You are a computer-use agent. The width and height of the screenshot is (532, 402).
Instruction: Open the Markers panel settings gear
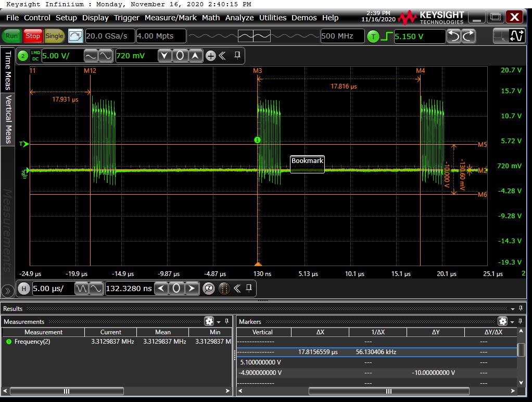tap(502, 321)
